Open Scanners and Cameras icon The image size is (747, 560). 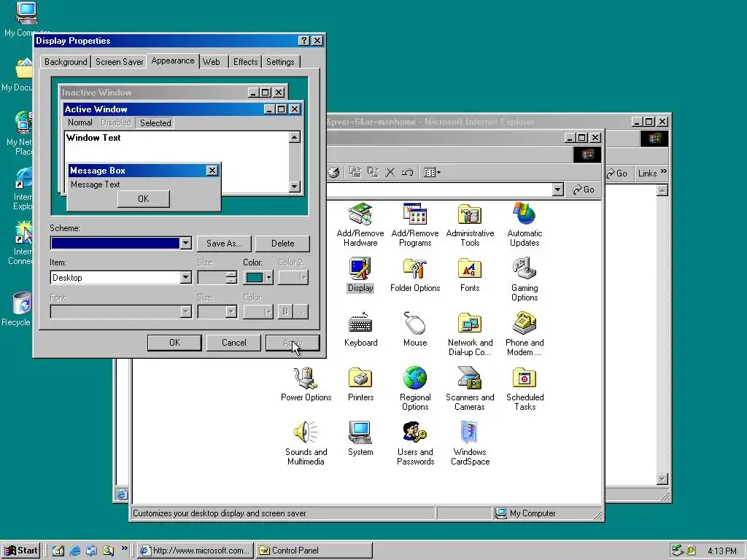tap(470, 389)
